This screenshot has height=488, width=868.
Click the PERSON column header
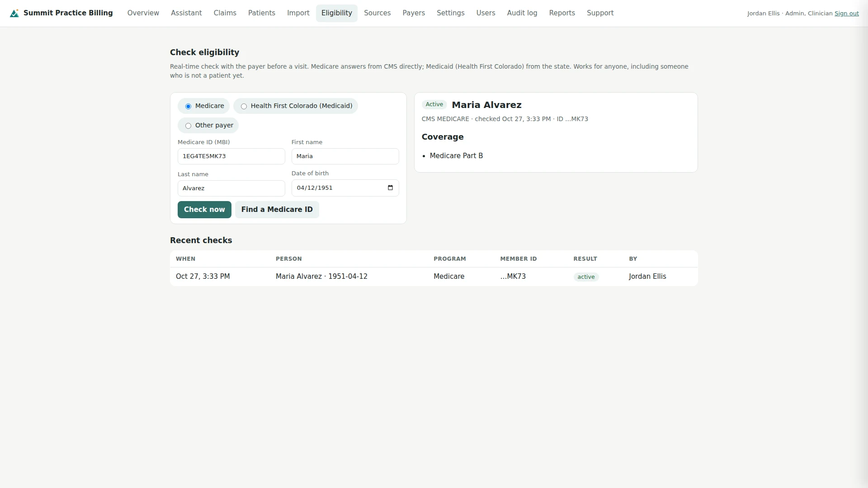tap(289, 259)
